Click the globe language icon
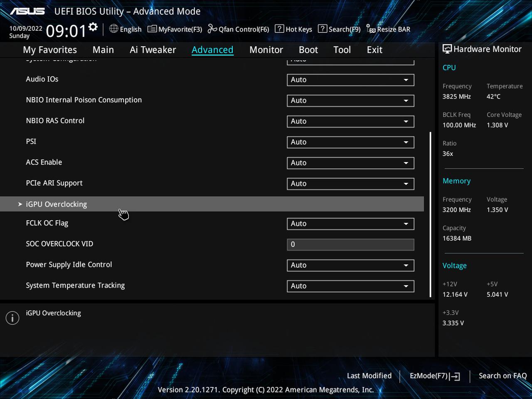This screenshot has width=532, height=399. coord(113,29)
